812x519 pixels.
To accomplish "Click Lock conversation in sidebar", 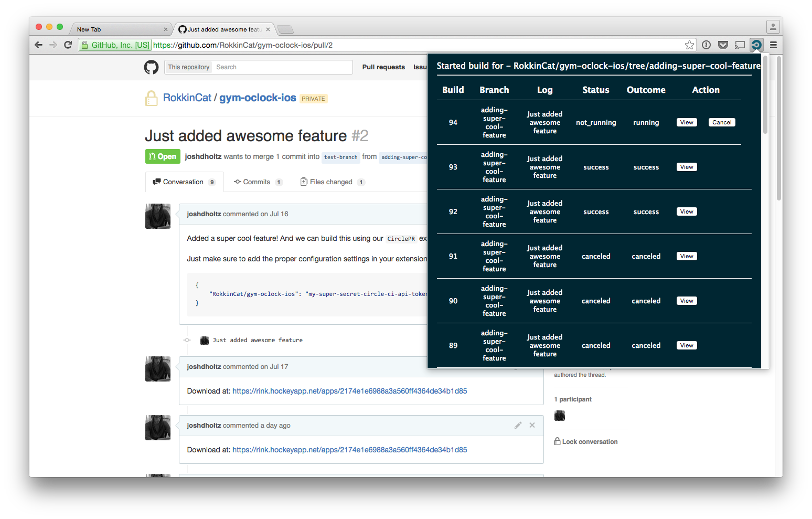I will pos(586,442).
